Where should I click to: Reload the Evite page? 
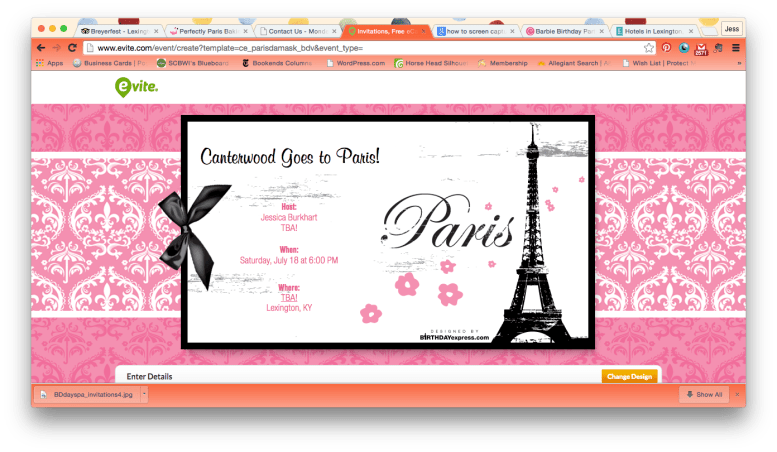coord(72,48)
